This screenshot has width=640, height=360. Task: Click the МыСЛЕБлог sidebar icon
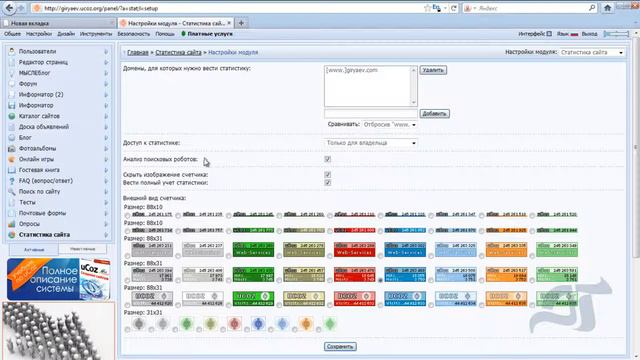tap(12, 73)
